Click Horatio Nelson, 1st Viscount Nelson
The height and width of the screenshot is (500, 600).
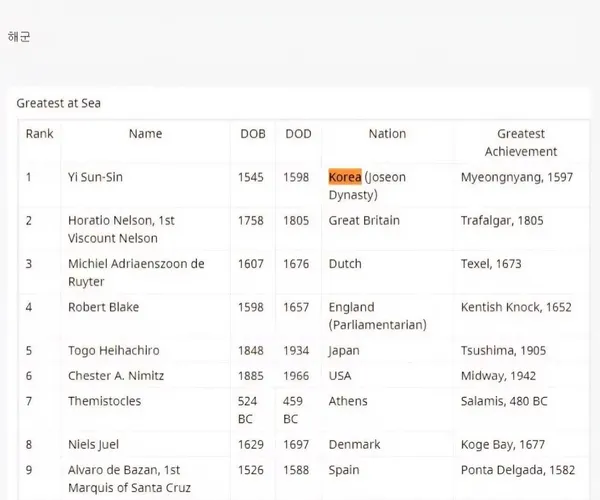[x=121, y=229]
